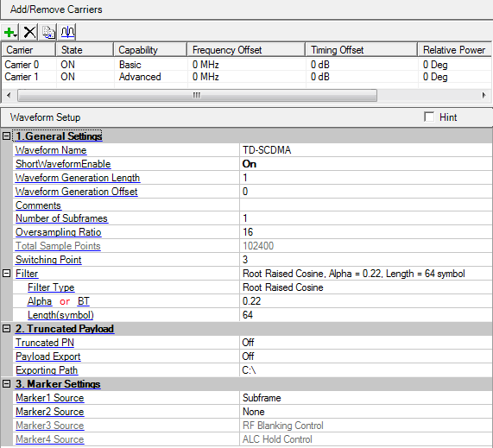The width and height of the screenshot is (493, 448).
Task: Click the X delete carrier icon
Action: click(29, 32)
